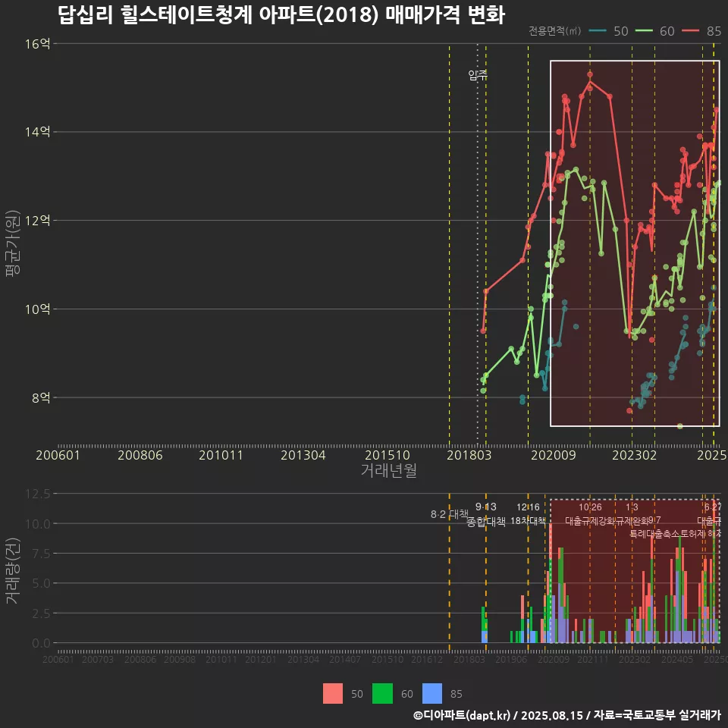Click the teal 50㎡ line legend marker

click(598, 31)
